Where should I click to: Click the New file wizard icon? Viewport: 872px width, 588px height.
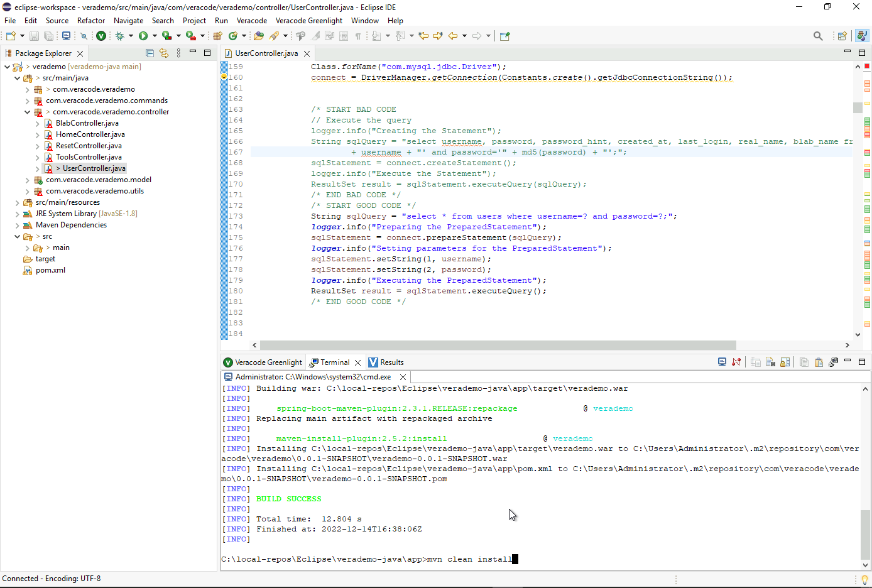[10, 36]
